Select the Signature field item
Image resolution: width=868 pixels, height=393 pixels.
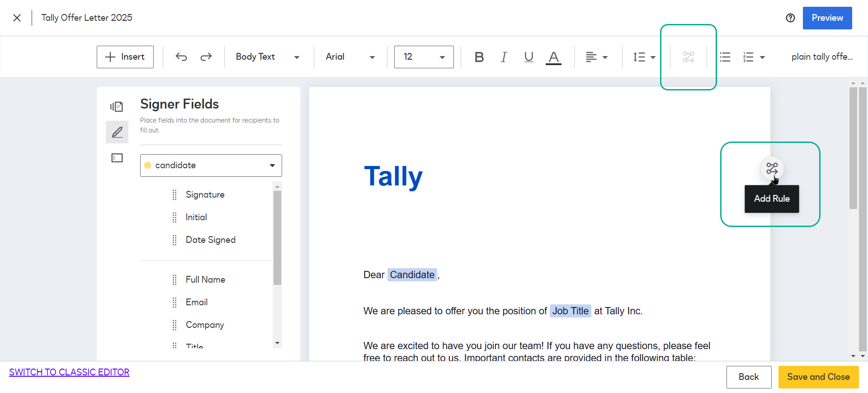tap(205, 194)
